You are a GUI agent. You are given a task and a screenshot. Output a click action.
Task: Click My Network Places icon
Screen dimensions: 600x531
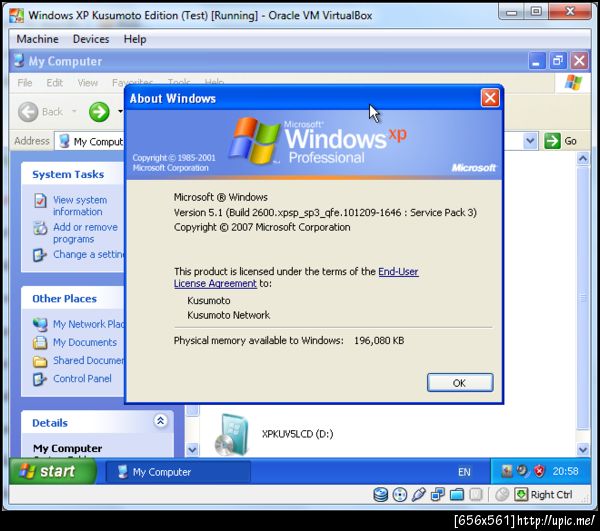[x=40, y=324]
